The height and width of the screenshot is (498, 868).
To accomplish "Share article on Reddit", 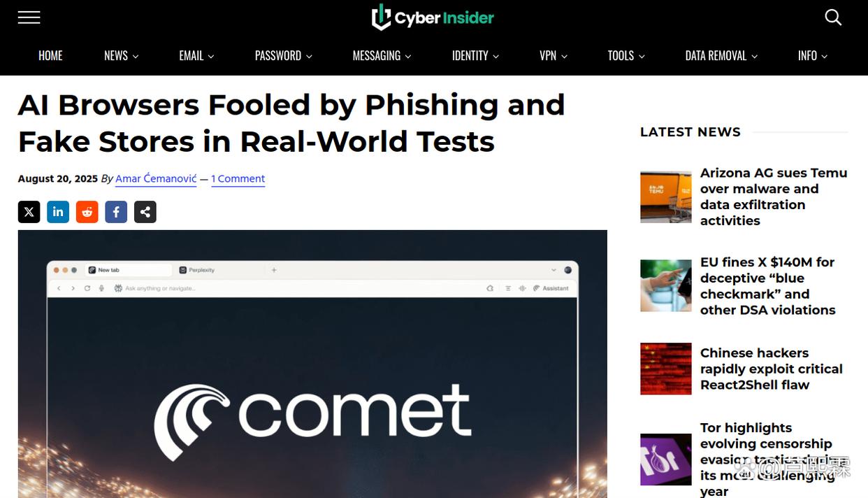I will pyautogui.click(x=87, y=212).
